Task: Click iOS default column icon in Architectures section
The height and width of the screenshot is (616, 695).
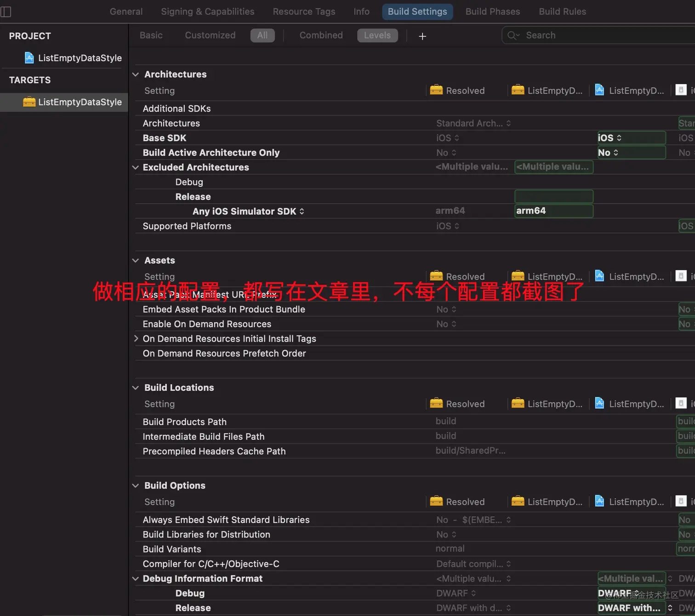Action: coord(681,90)
